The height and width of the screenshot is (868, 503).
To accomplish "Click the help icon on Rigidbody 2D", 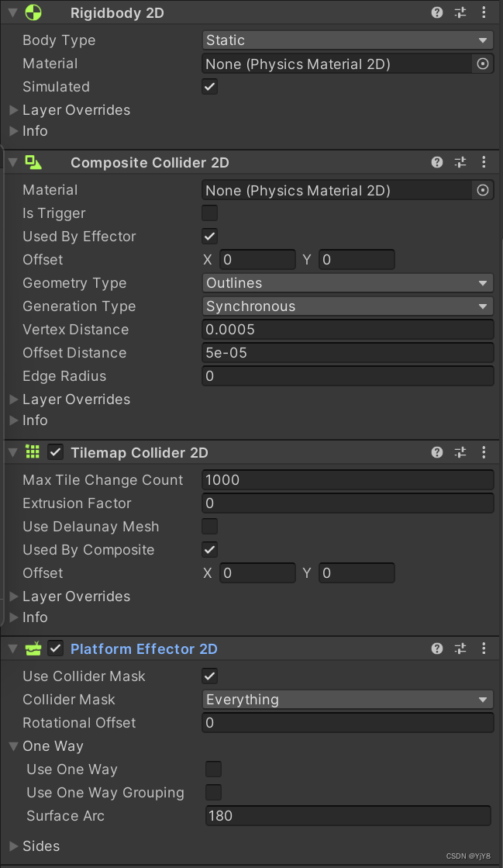I will tap(436, 12).
